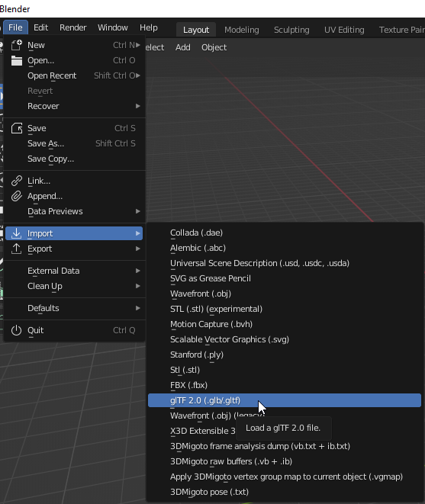Choose Save Copy... entry

pyautogui.click(x=74, y=159)
